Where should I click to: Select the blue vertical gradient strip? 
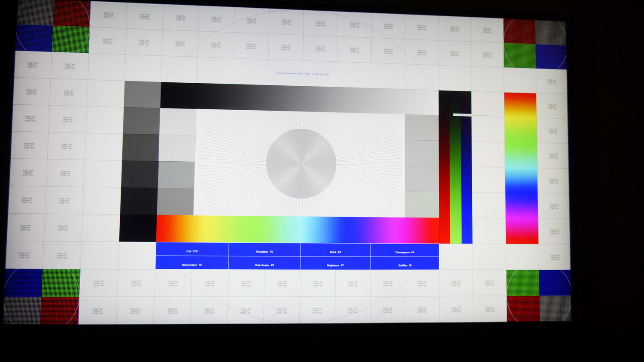click(x=467, y=180)
